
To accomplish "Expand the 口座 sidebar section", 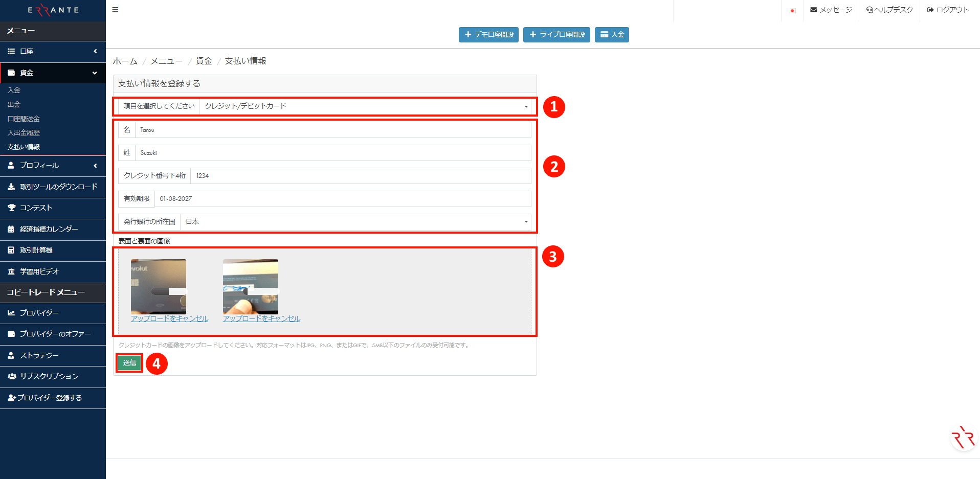I will (x=53, y=51).
